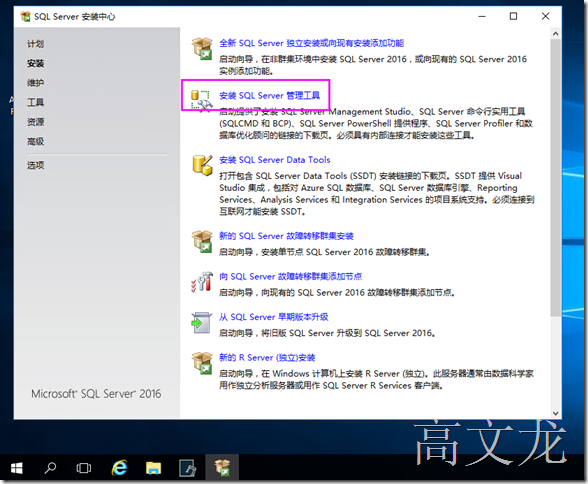
Task: Click 安装 SQL Server 管理工具 link
Action: coord(270,96)
